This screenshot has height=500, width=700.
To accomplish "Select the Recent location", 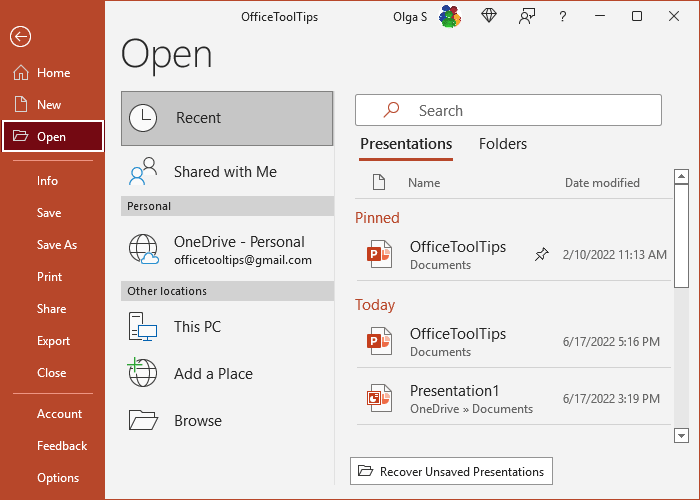I will [x=227, y=118].
